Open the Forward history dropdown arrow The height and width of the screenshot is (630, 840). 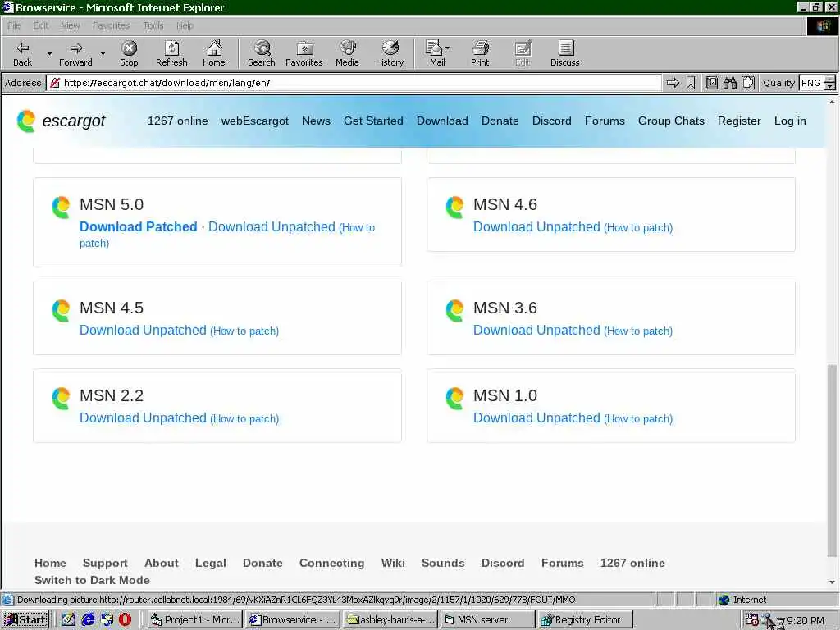103,53
